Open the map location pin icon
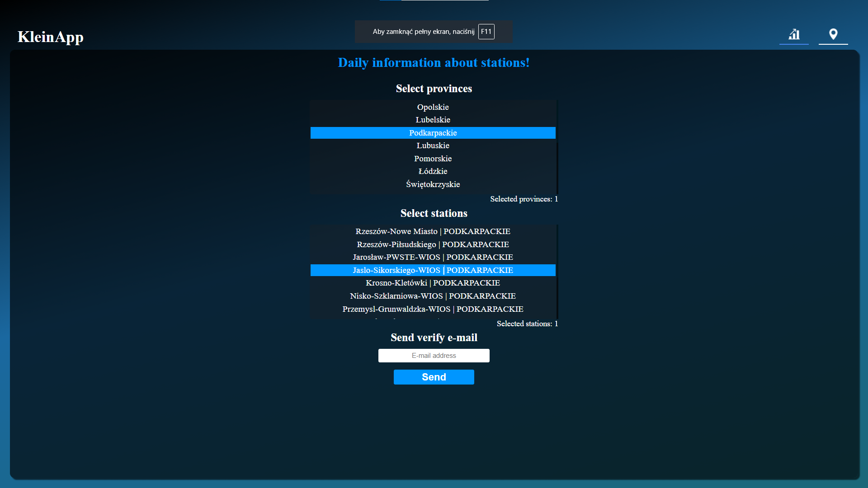Image resolution: width=868 pixels, height=488 pixels. point(833,34)
